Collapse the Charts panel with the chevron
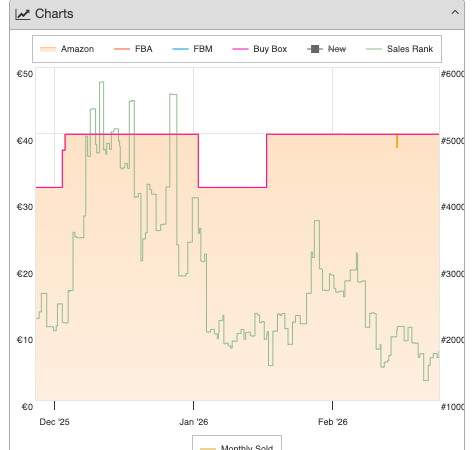 (x=455, y=13)
